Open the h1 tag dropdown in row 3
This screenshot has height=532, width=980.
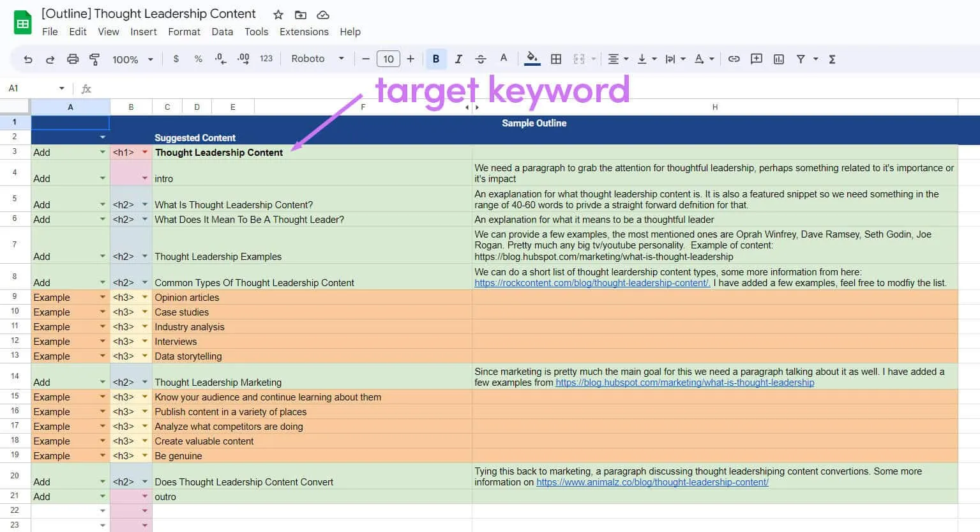tap(145, 152)
